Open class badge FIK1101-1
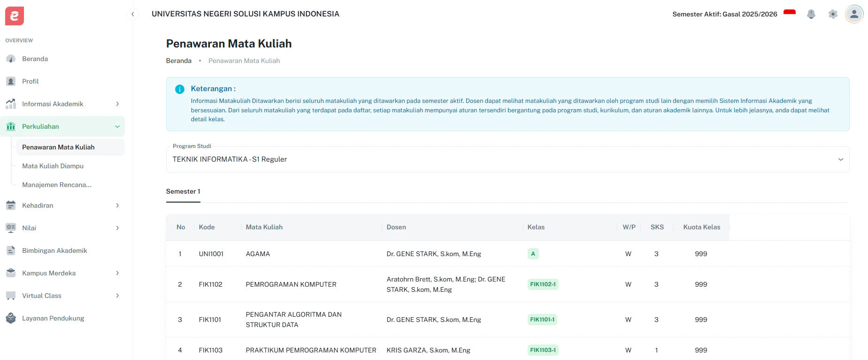This screenshot has height=360, width=868. click(x=542, y=320)
